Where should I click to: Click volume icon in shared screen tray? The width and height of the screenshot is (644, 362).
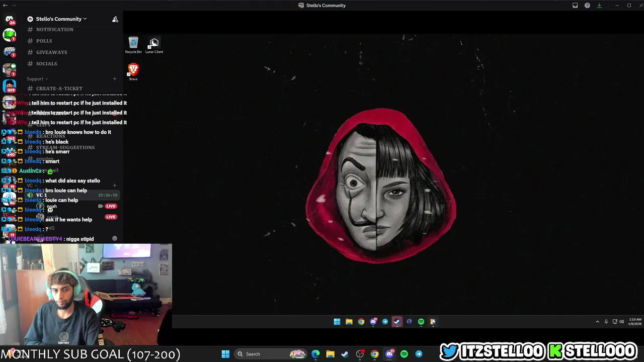click(x=621, y=322)
